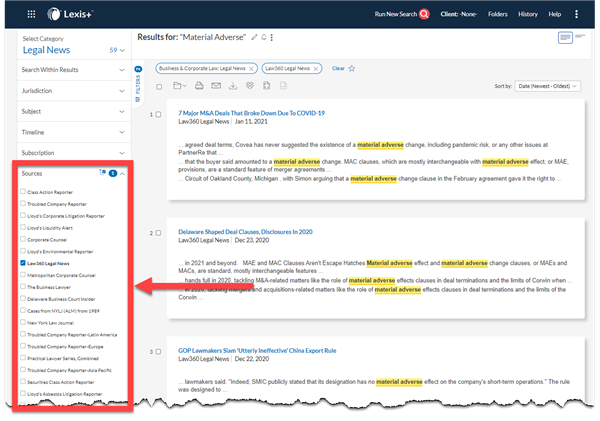Click Lloyd's Environmental Reporter label
The width and height of the screenshot is (600, 421).
point(60,252)
